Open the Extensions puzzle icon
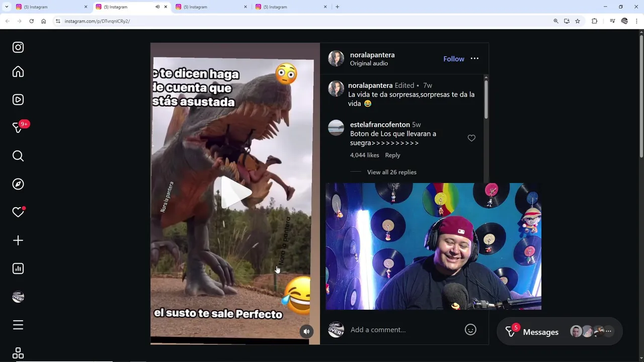This screenshot has height=362, width=644. click(x=595, y=21)
